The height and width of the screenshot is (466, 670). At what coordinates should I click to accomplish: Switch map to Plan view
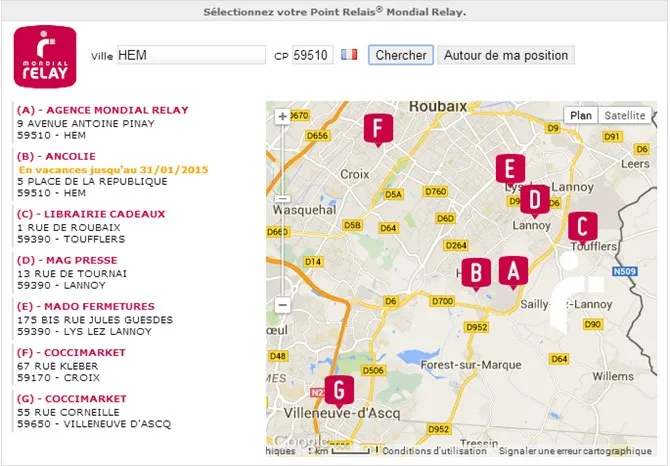[581, 115]
